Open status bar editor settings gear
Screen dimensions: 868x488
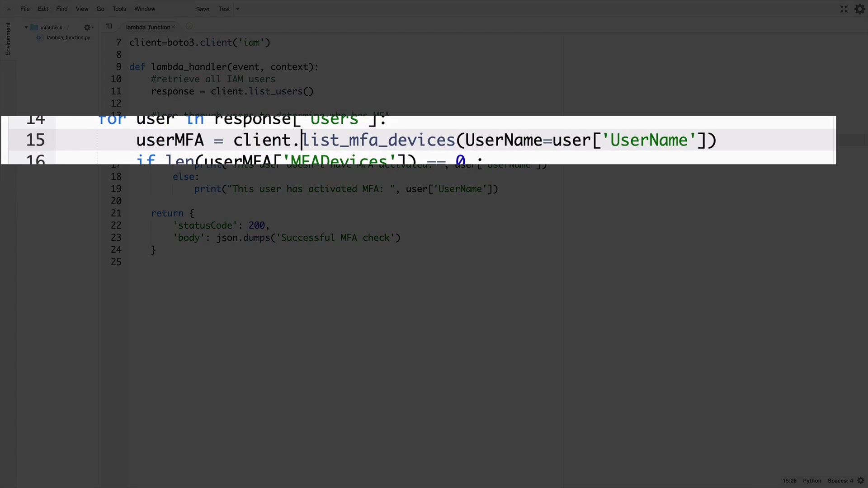(861, 481)
